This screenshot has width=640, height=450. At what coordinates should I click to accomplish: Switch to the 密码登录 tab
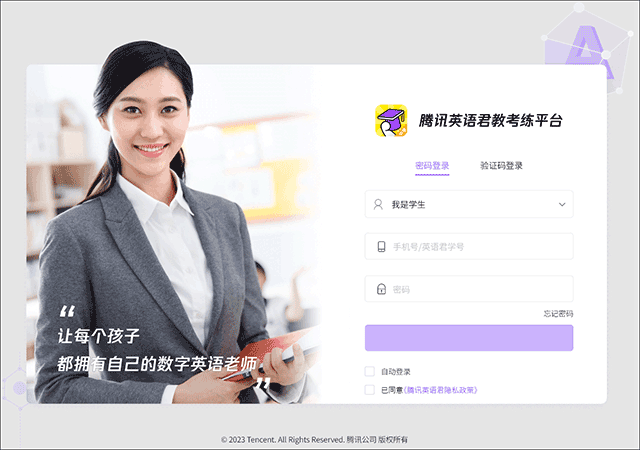tap(432, 166)
